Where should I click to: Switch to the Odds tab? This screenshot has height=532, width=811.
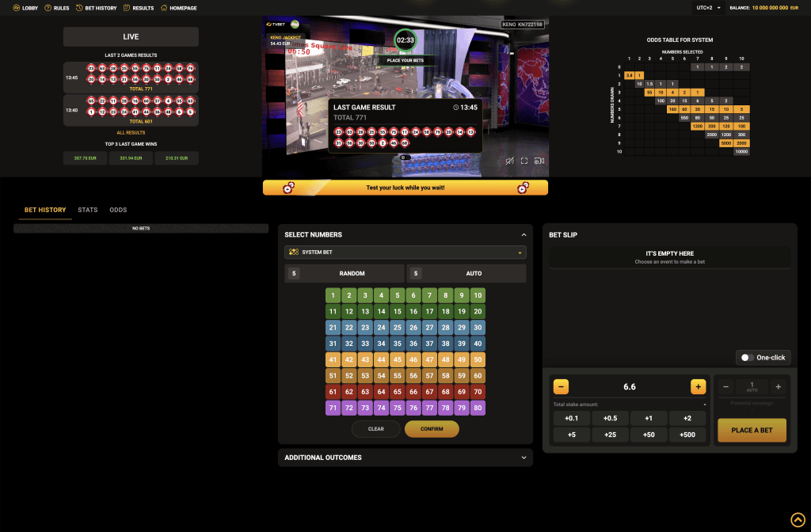pos(118,210)
